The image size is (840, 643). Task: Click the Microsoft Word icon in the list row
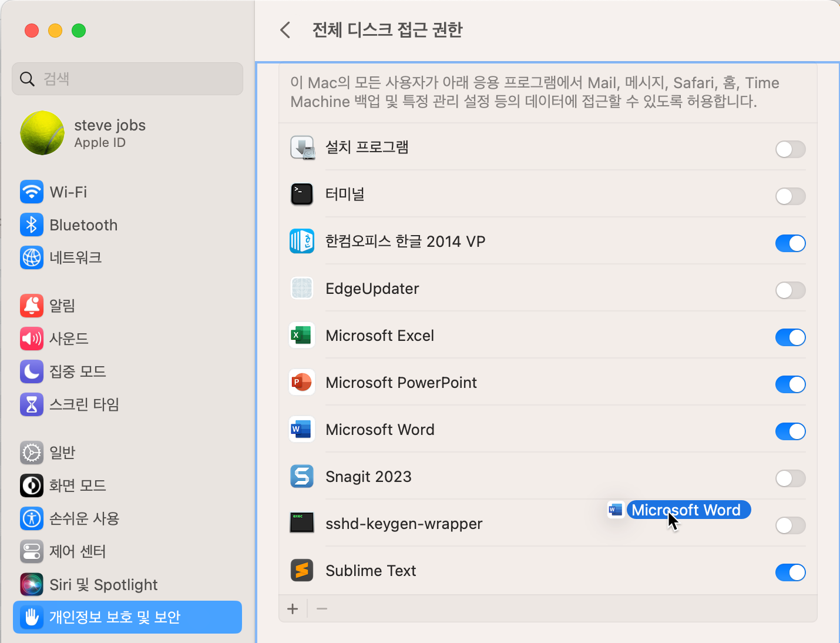tap(302, 430)
